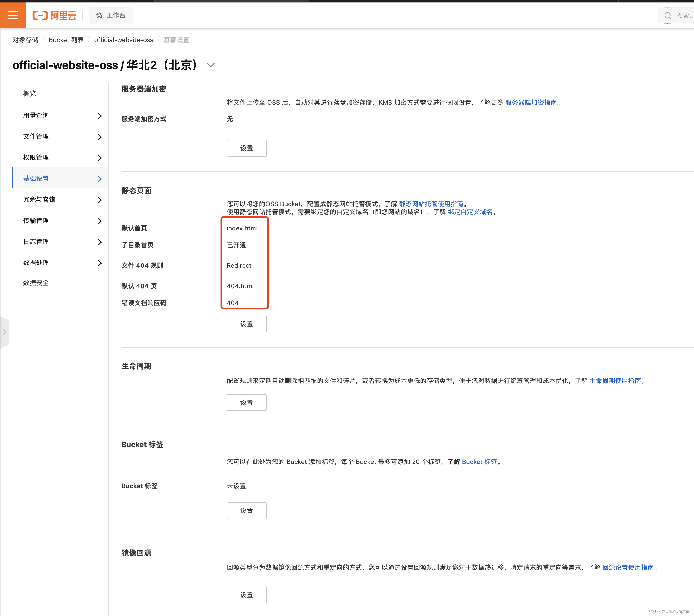Screen dimensions: 694x616
Task: Select 权限管理 menu label
Action: point(36,158)
